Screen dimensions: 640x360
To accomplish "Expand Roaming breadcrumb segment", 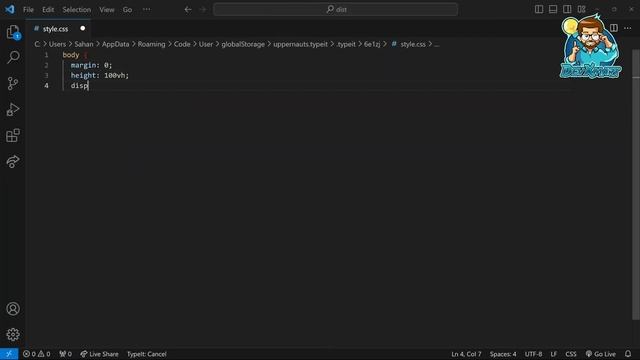I will click(151, 44).
